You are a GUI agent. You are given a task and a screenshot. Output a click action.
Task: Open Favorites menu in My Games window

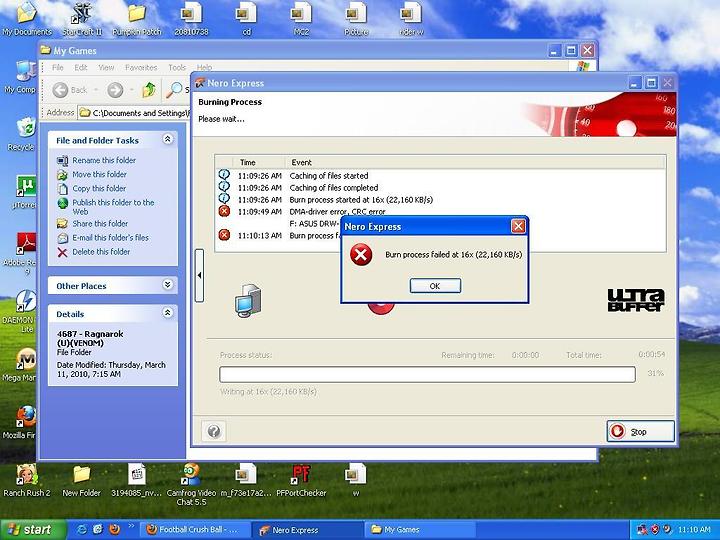[x=141, y=68]
